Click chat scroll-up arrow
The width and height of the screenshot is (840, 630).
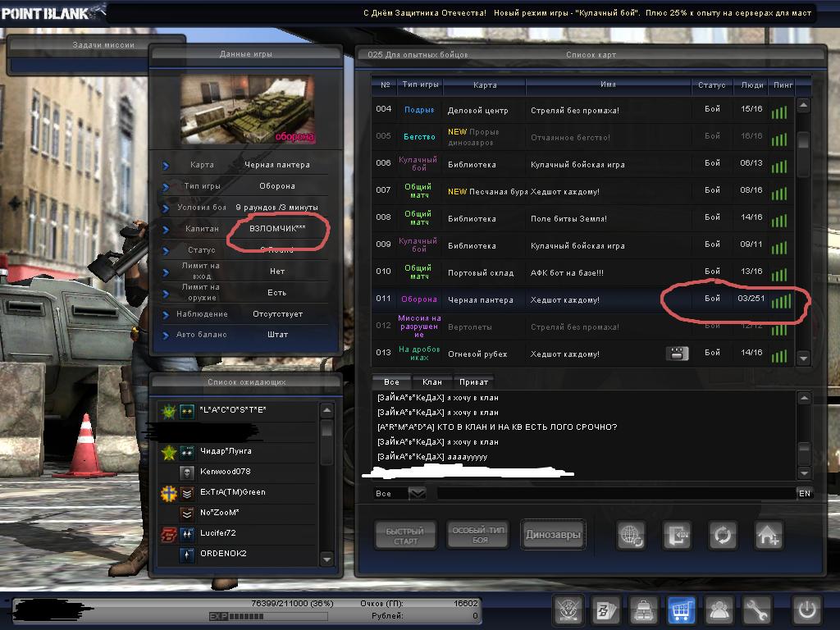point(804,398)
